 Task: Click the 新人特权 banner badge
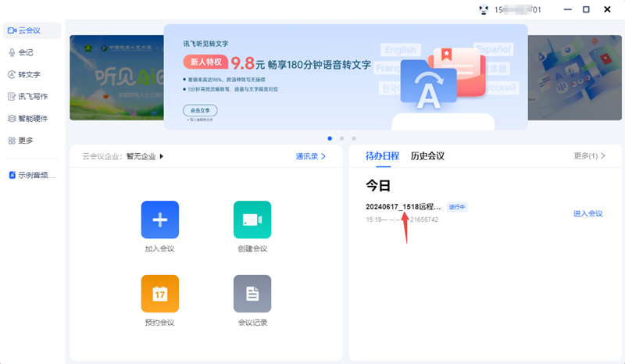[205, 62]
